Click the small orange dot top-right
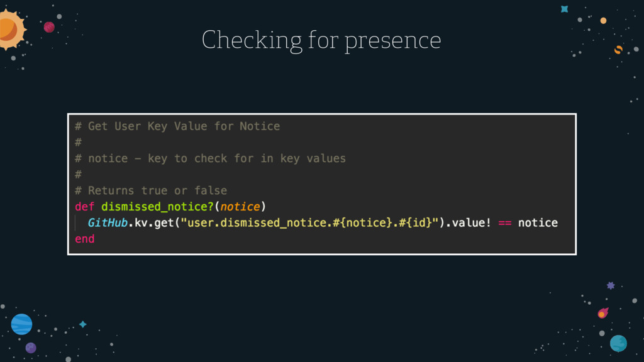Image resolution: width=644 pixels, height=362 pixels. click(x=603, y=21)
